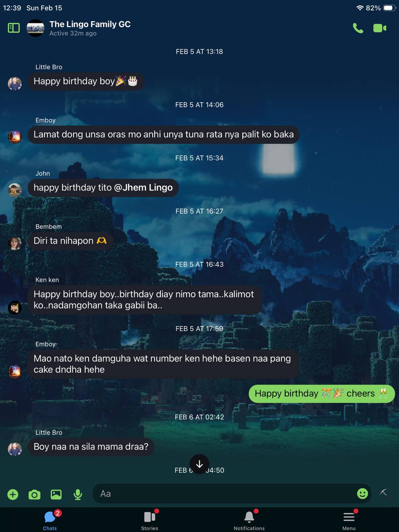Open the Menu tab

coord(349,520)
